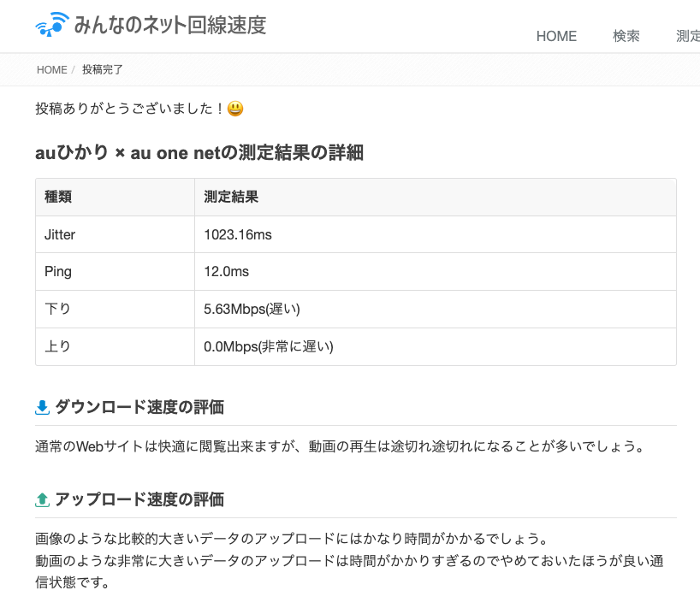
Task: Click the アップロード速度の評価 heading
Action: pos(139,499)
